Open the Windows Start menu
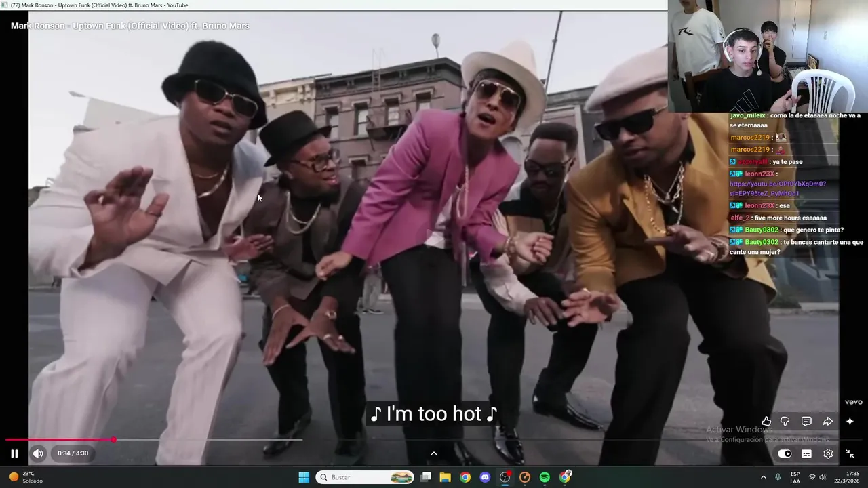The image size is (868, 488). coord(304,477)
